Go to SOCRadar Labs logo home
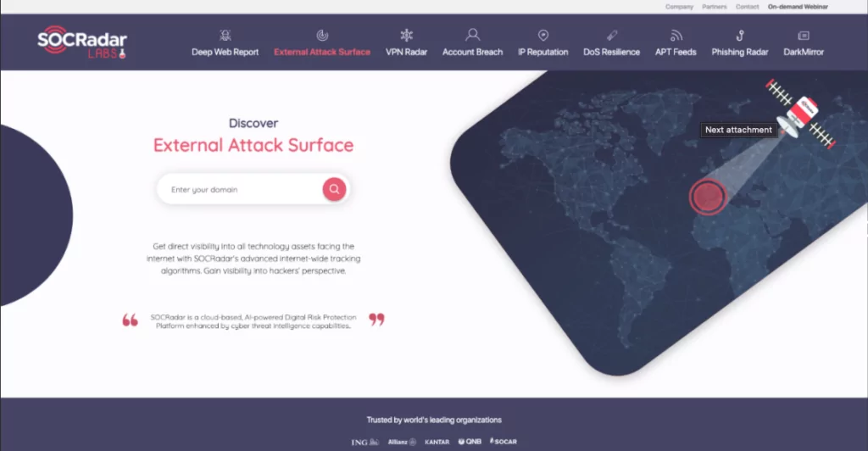 (x=82, y=42)
